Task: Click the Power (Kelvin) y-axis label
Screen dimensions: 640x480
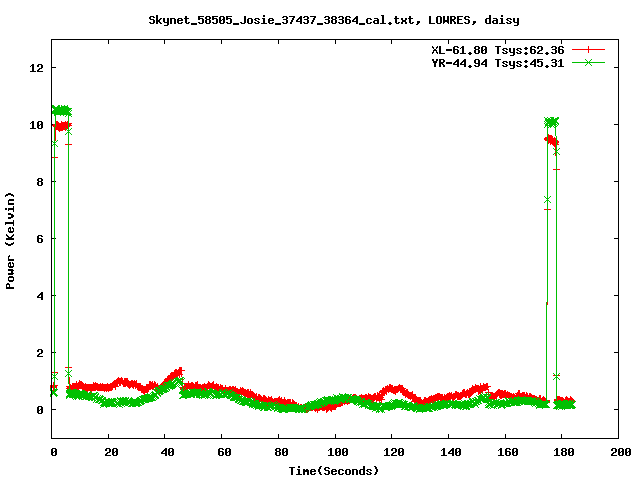Action: coord(10,241)
